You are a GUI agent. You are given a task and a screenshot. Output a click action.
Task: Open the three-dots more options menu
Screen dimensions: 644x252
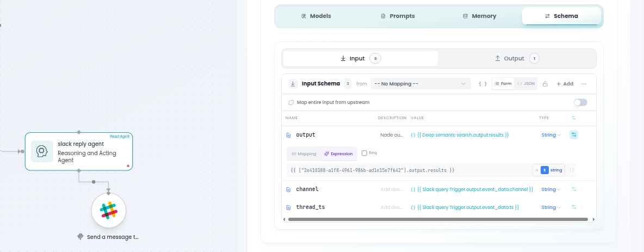pyautogui.click(x=584, y=84)
